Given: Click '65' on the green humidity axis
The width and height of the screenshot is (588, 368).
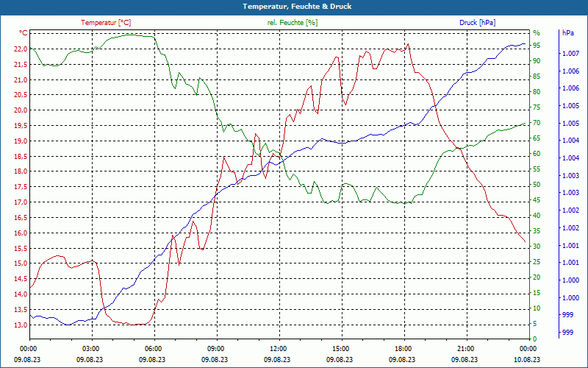Looking at the screenshot, I should click(x=537, y=138).
